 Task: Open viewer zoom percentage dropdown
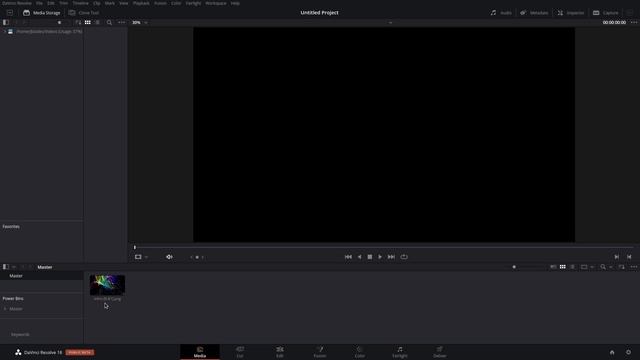[140, 22]
